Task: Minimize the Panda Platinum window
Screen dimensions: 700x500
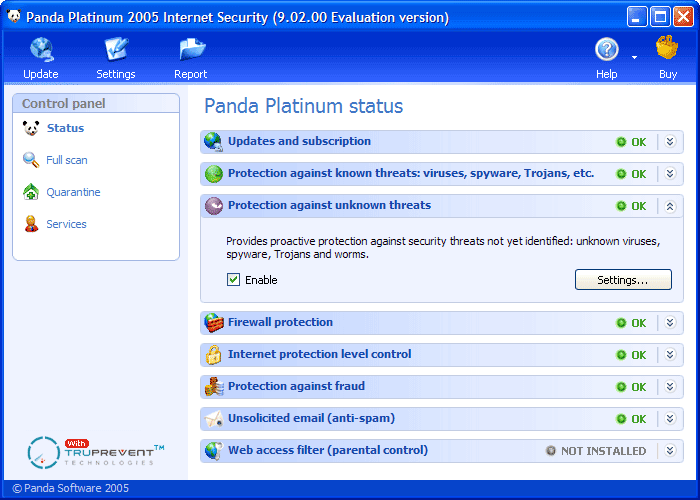Action: [x=637, y=17]
